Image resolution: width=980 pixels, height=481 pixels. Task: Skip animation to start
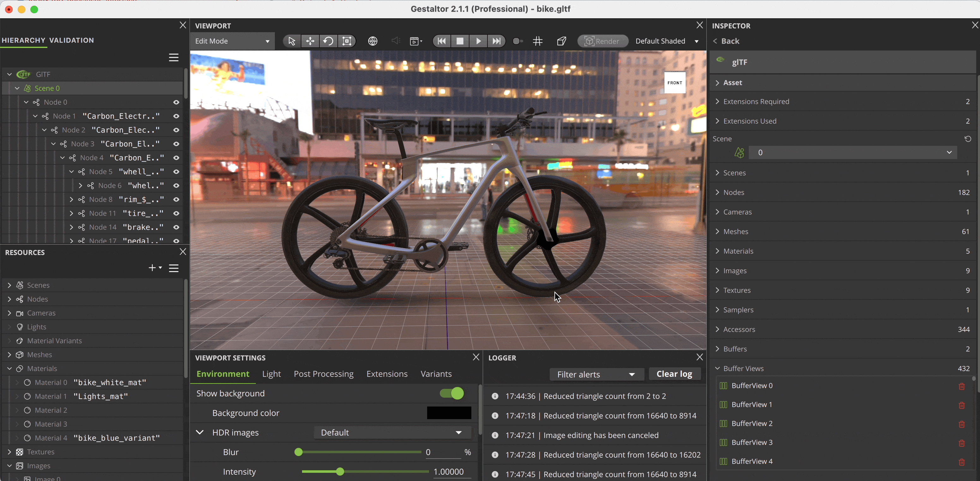(x=442, y=41)
